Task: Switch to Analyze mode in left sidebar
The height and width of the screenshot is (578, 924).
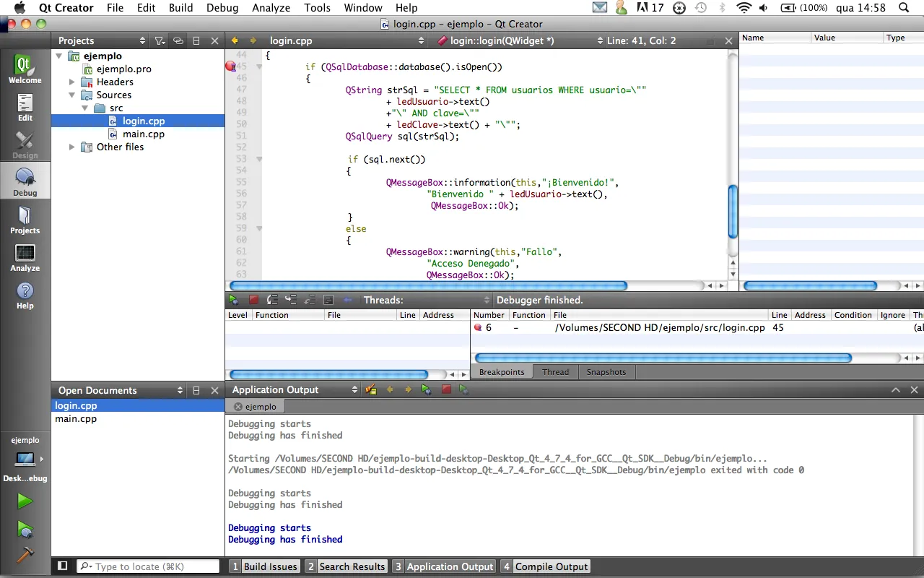Action: tap(25, 258)
